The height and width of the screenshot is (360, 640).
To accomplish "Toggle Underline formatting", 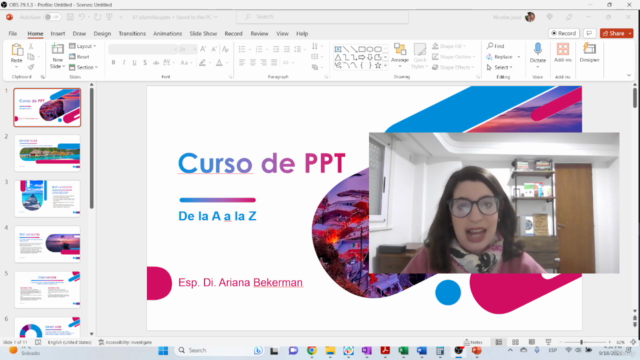I will point(134,62).
